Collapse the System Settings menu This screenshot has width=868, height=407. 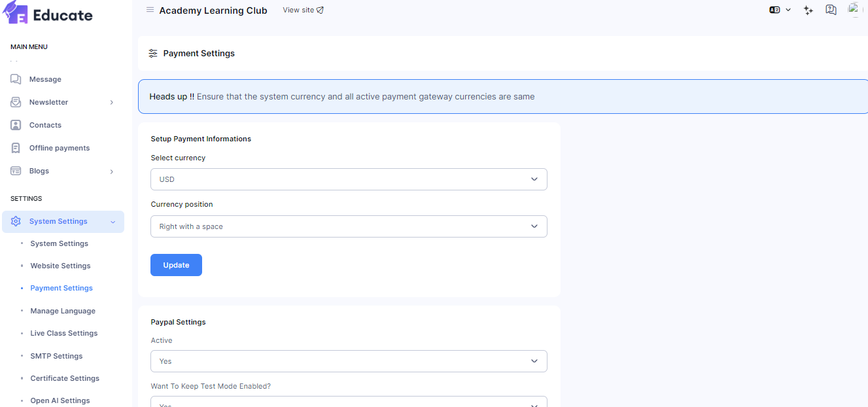[113, 222]
